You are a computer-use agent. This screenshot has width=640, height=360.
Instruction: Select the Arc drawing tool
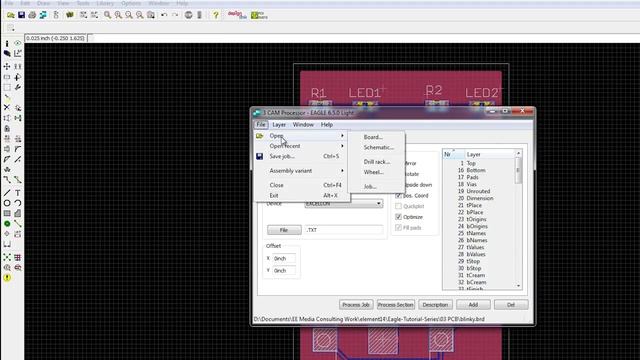pos(18,203)
